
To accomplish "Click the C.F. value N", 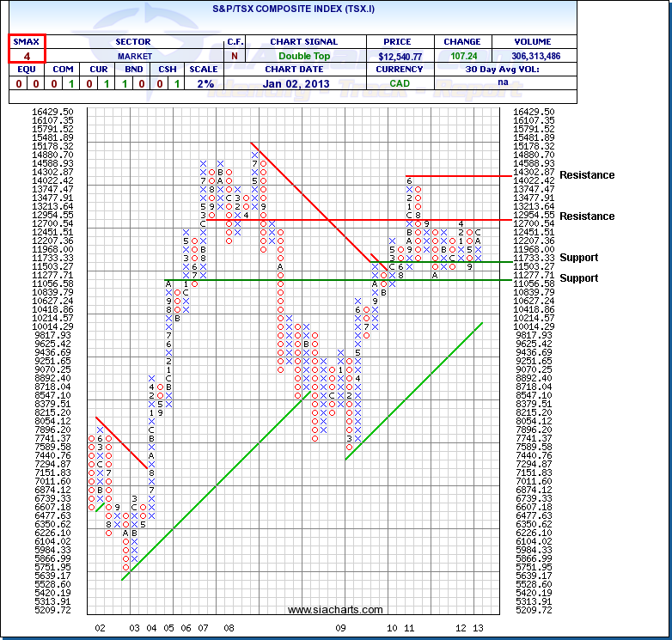I will (x=235, y=56).
